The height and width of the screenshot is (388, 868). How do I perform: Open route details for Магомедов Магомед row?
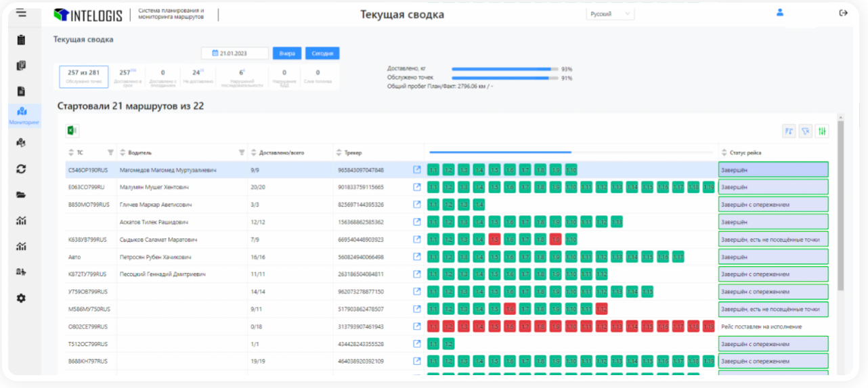click(417, 170)
